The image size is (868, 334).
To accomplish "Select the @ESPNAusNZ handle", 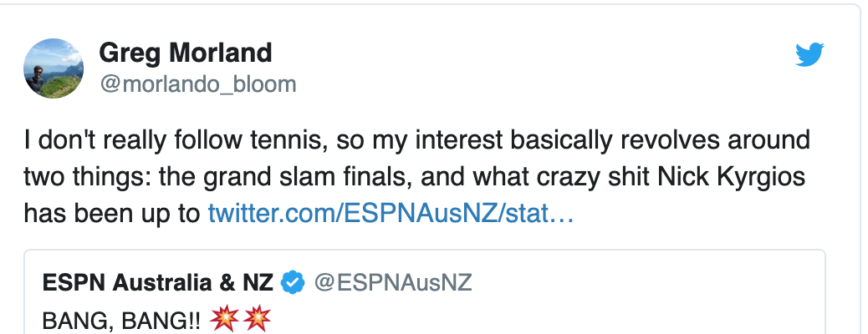I will 393,283.
